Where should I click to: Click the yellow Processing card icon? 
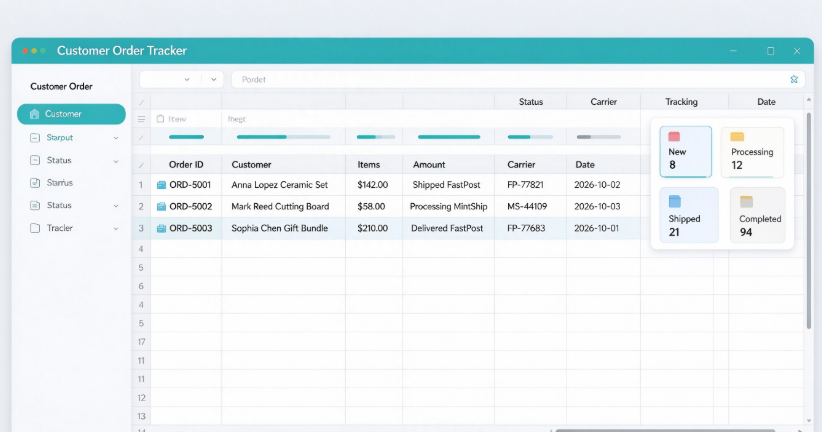pos(737,137)
